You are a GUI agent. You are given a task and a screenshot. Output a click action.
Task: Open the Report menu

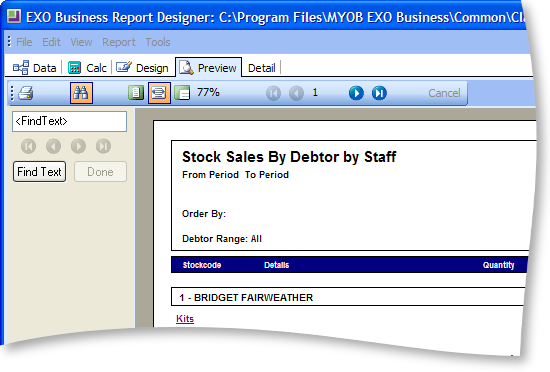[x=119, y=42]
